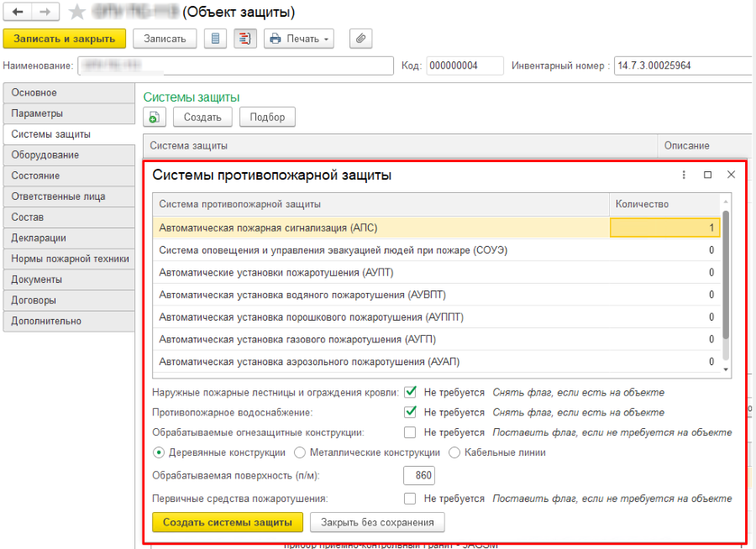Viewport: 756px width, 549px height.
Task: Check 'Не требуется' for Первичные средства пожаротушения
Action: pyautogui.click(x=411, y=499)
